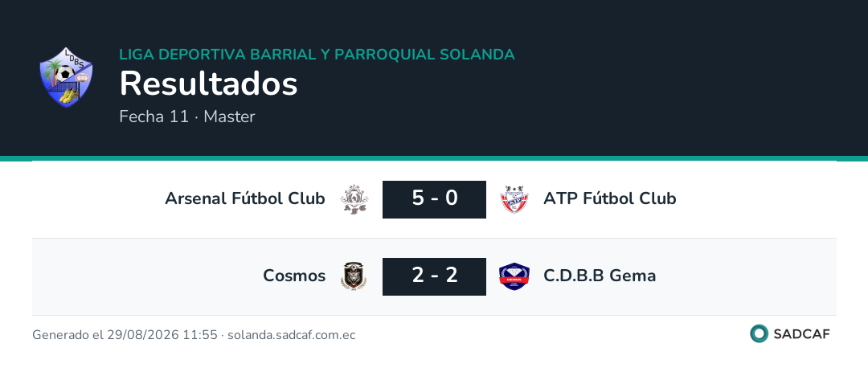The image size is (868, 376).
Task: Select the 2 - 2 score box
Action: pyautogui.click(x=434, y=276)
